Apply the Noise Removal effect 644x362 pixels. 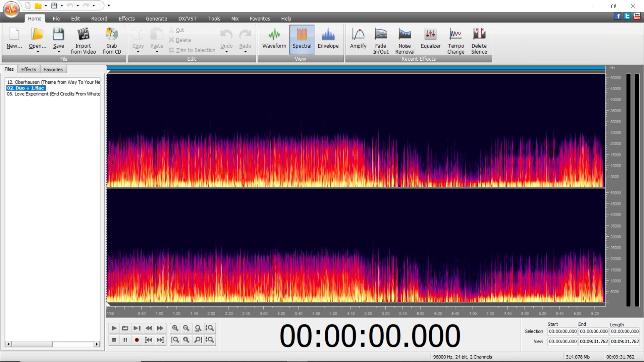[x=405, y=41]
